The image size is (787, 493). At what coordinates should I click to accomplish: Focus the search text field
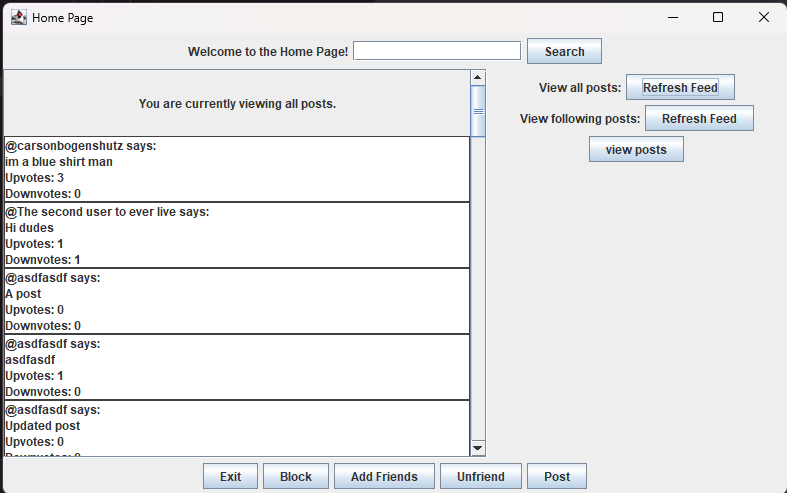pyautogui.click(x=437, y=51)
